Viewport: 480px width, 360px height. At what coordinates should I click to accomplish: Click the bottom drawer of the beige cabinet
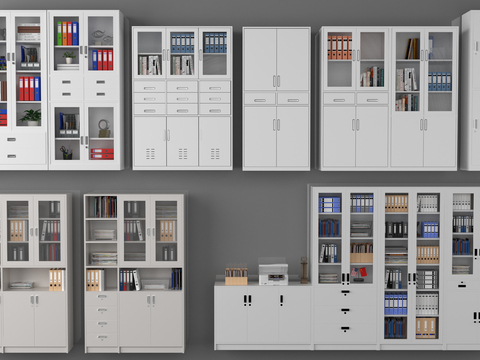click(102, 338)
